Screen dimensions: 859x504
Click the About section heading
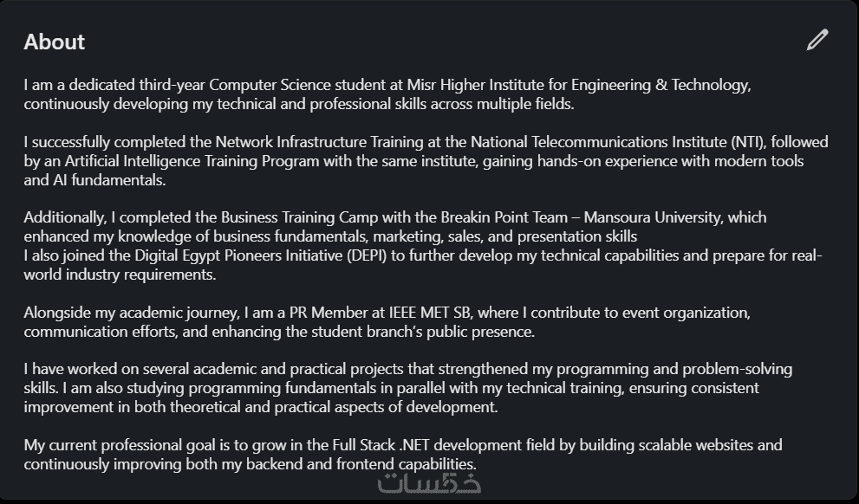(x=54, y=42)
